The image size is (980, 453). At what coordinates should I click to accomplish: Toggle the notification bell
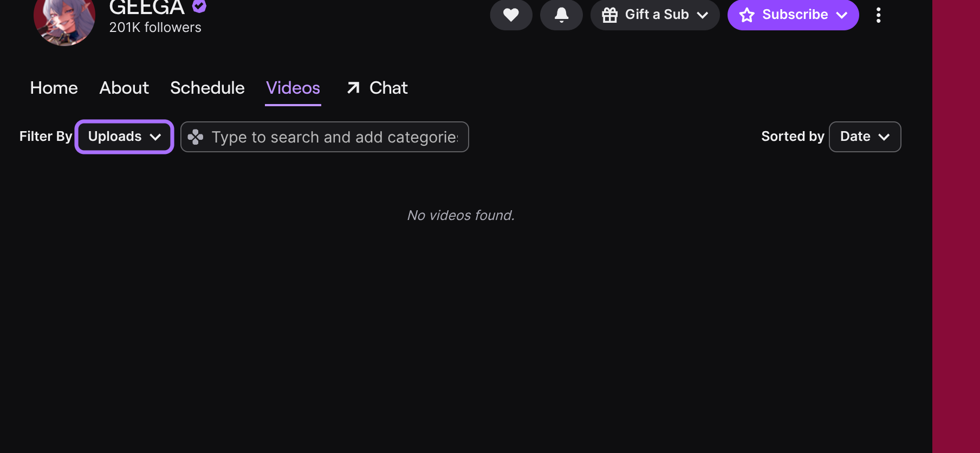pyautogui.click(x=561, y=15)
